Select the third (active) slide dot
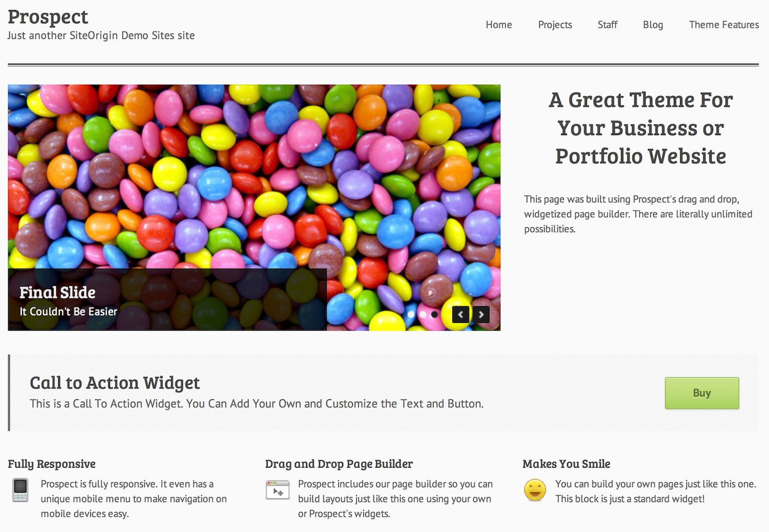The image size is (769, 532). pos(434,314)
